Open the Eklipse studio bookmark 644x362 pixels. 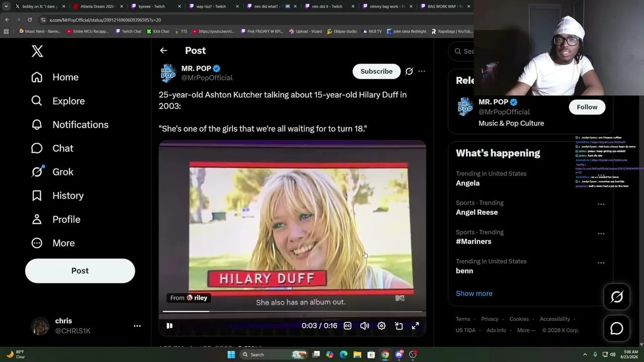(342, 31)
